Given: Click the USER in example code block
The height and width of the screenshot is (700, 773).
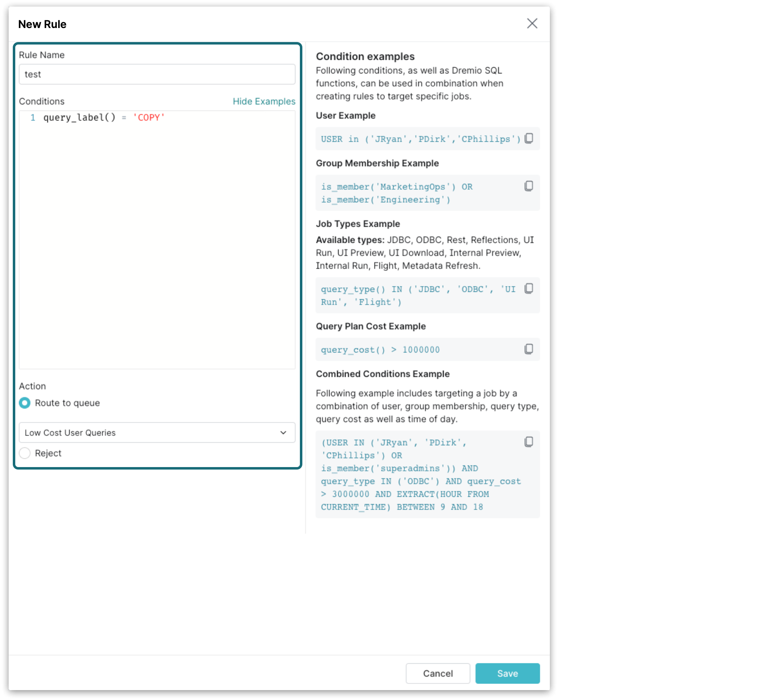Looking at the screenshot, I should pos(420,139).
